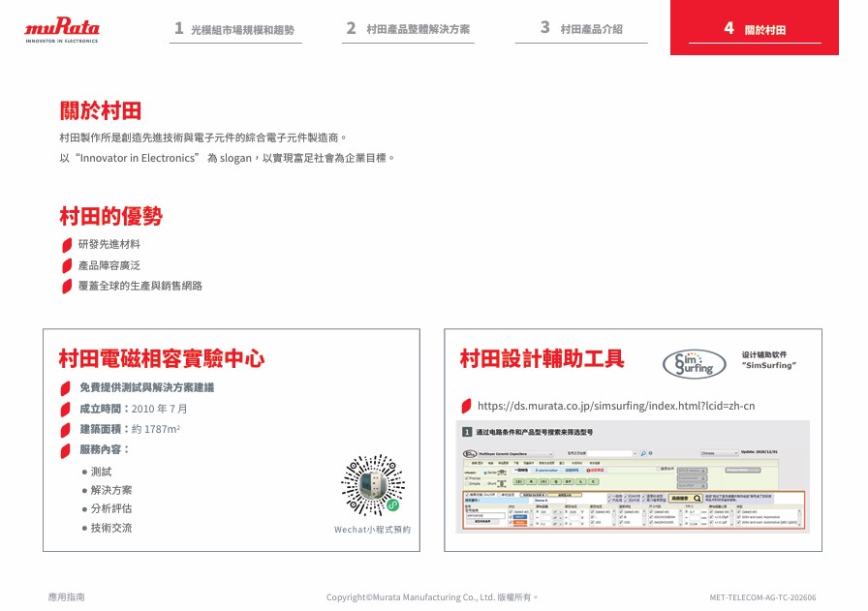This screenshot has width=868, height=611.
Task: Click the MET-TELECOM-AG-TC-202606 document code
Action: pos(762,597)
